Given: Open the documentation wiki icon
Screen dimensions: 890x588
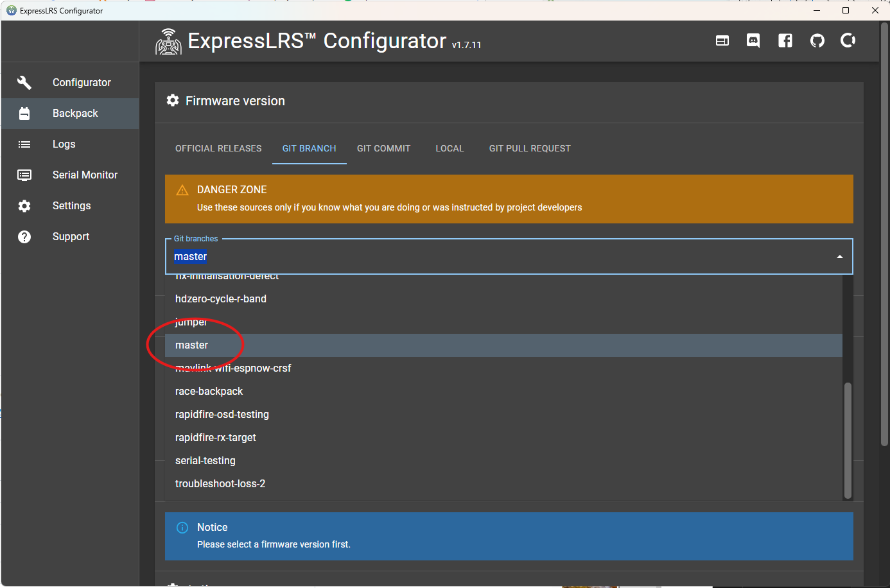Looking at the screenshot, I should [x=721, y=40].
